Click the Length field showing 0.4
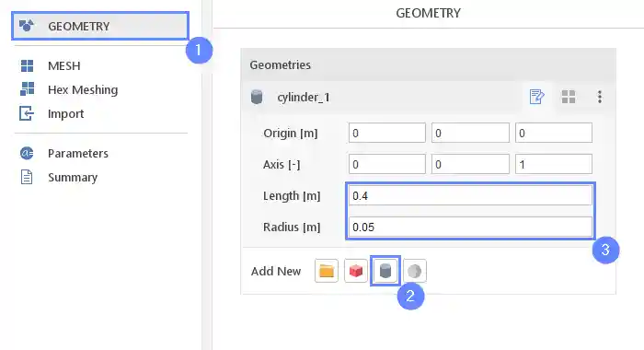 tap(470, 196)
